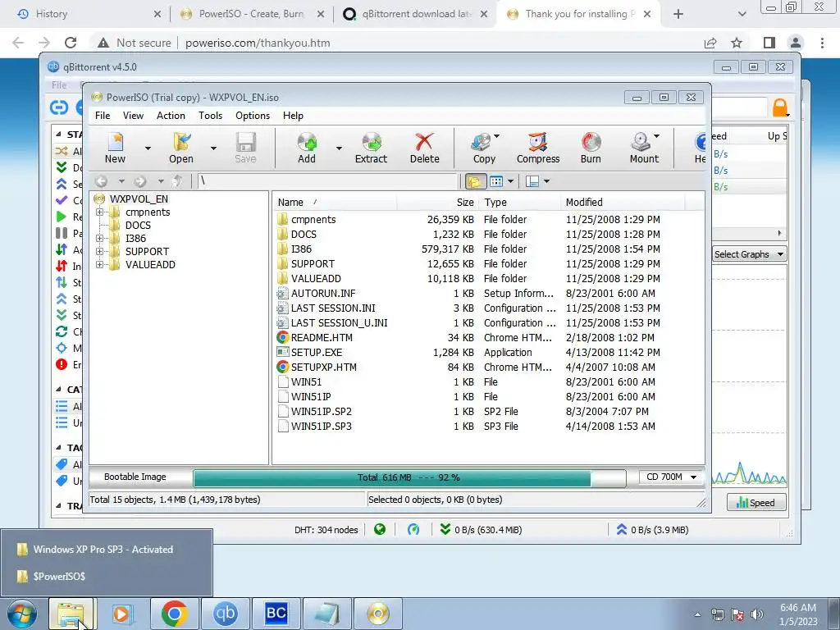Screen dimensions: 840x630
Task: Click the Bootable Image status label
Action: pos(135,477)
